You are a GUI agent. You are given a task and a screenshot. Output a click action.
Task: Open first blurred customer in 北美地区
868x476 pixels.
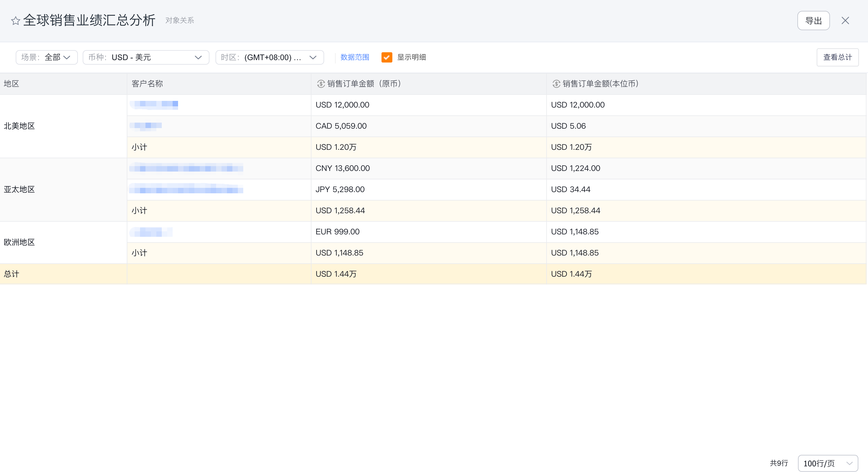point(154,105)
